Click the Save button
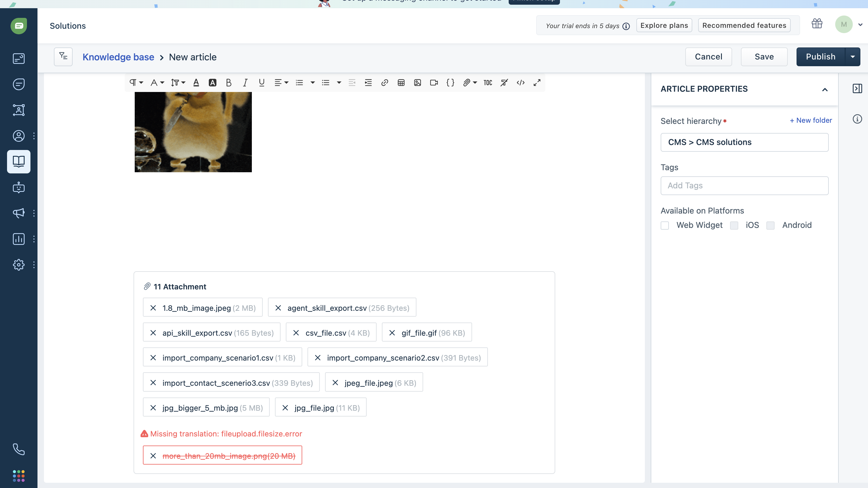Image resolution: width=868 pixels, height=488 pixels. pyautogui.click(x=764, y=57)
